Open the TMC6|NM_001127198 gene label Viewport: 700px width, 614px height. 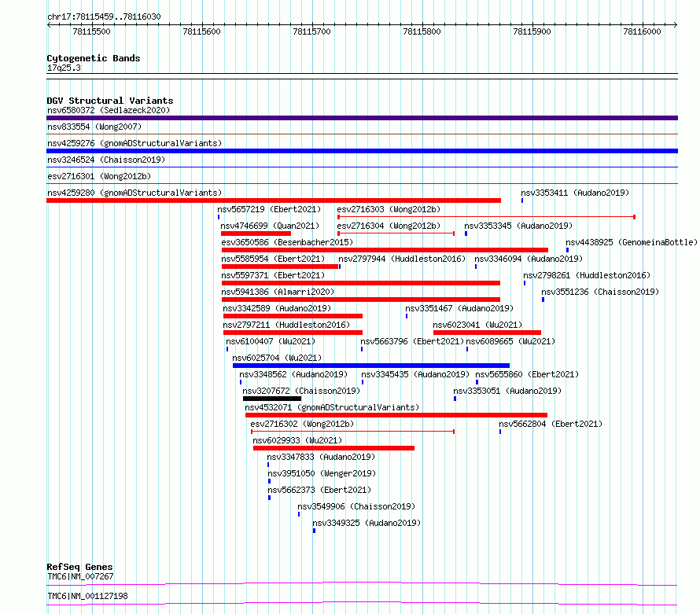pyautogui.click(x=87, y=596)
